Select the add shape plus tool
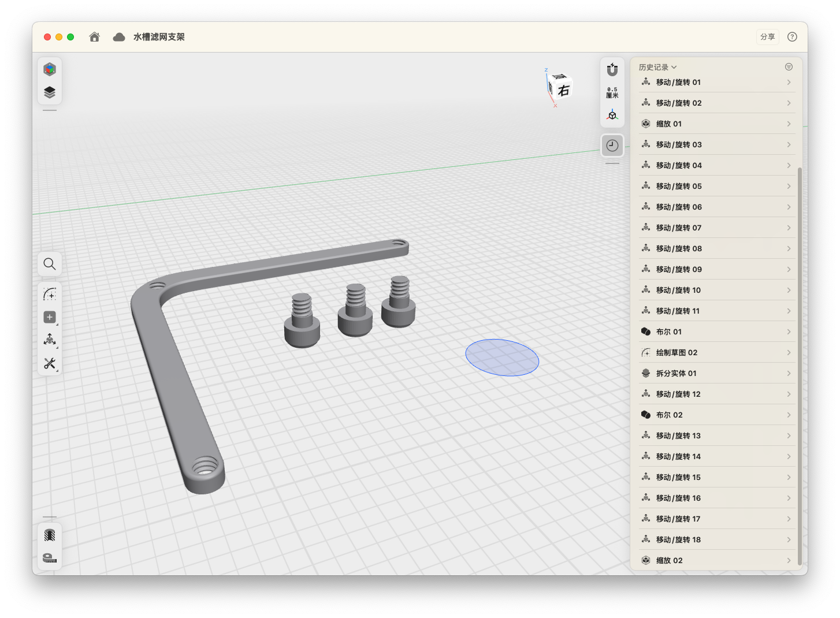This screenshot has height=618, width=840. (50, 317)
